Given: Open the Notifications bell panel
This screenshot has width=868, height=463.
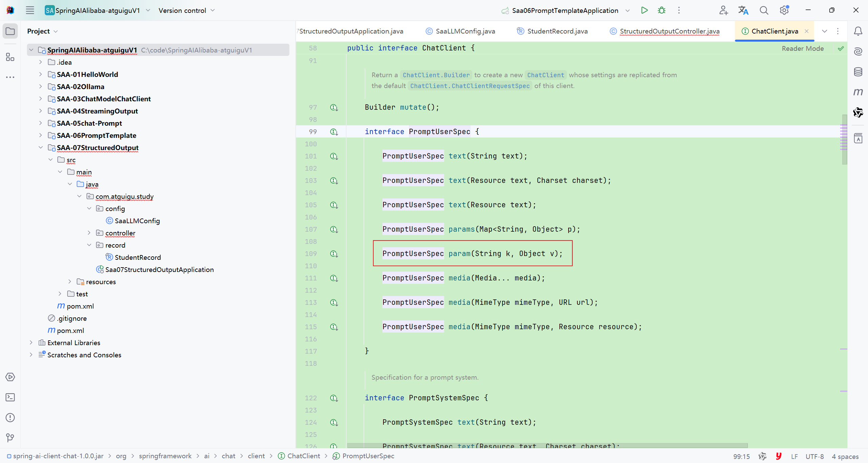Looking at the screenshot, I should (x=858, y=31).
